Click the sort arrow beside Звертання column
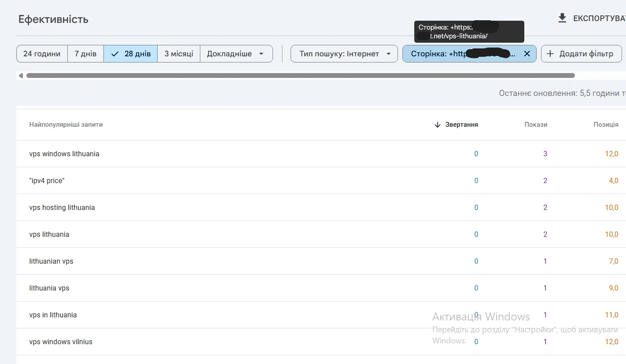626x364 pixels. [x=437, y=125]
